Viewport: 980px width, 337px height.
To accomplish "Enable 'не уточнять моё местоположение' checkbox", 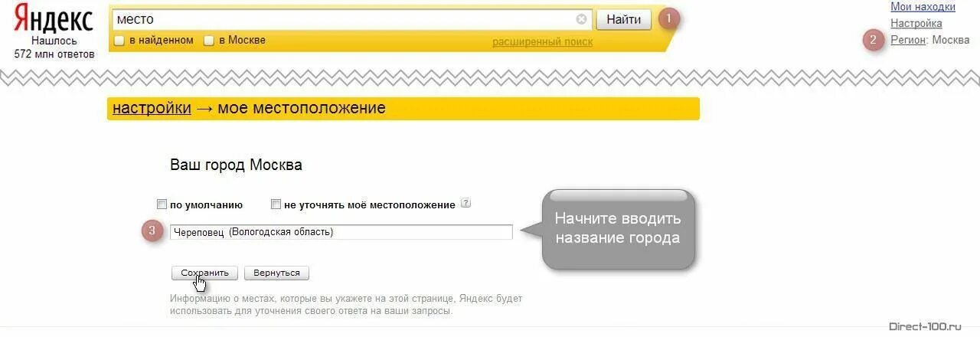I will point(276,204).
